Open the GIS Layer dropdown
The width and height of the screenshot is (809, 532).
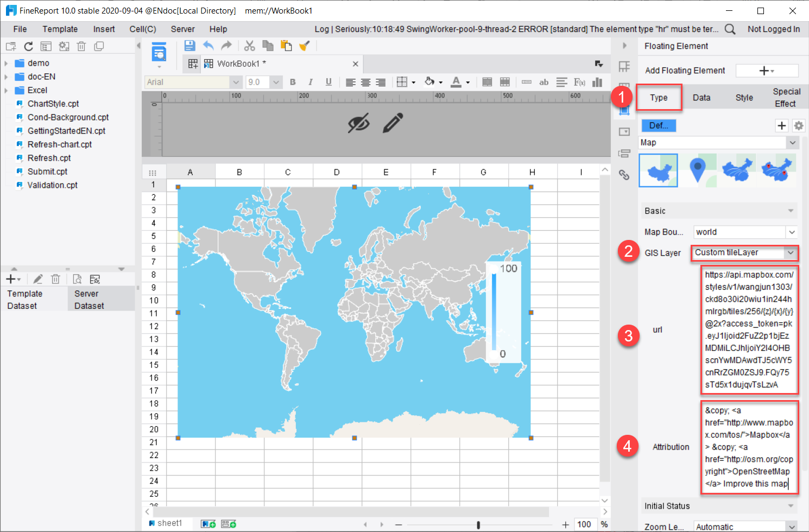[x=744, y=252]
